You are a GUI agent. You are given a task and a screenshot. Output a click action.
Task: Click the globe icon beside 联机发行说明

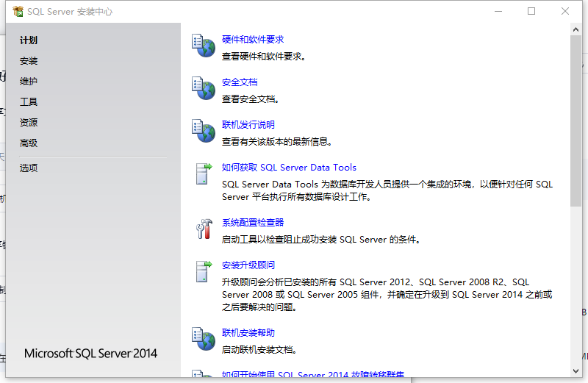(204, 131)
